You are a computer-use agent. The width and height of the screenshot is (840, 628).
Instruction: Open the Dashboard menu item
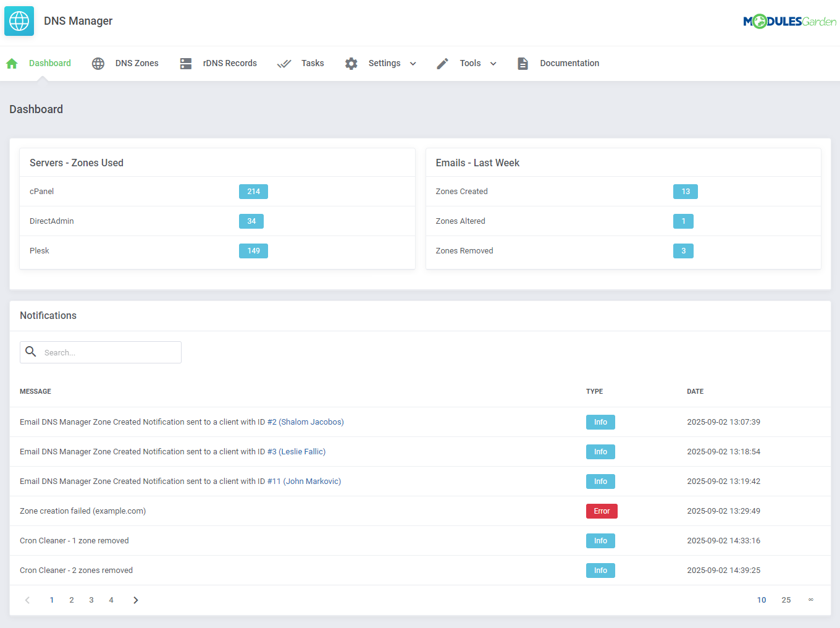[x=49, y=63]
